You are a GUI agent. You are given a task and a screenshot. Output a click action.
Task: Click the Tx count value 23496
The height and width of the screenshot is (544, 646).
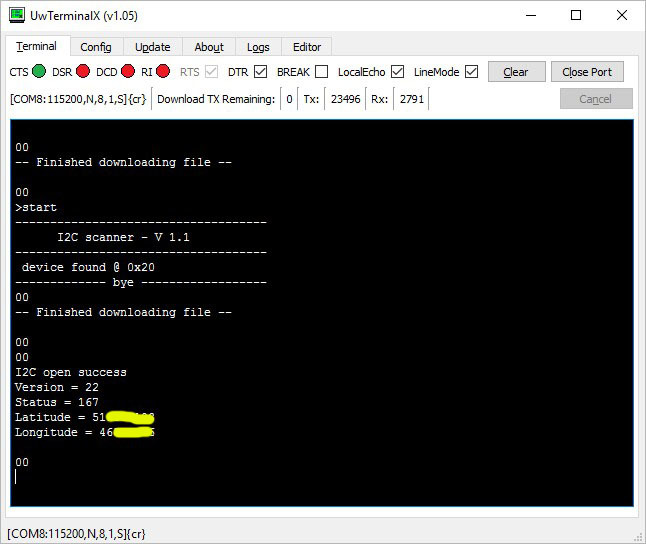[x=345, y=99]
